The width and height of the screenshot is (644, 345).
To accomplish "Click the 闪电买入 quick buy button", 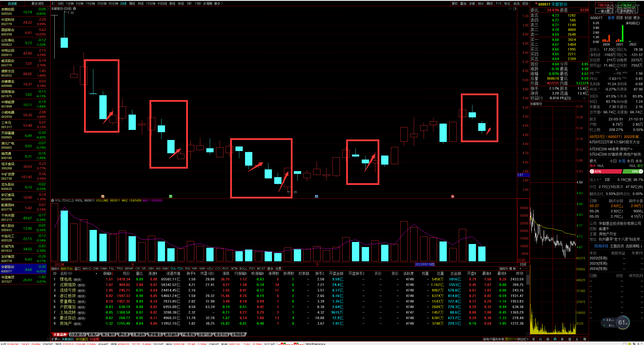I will click(x=603, y=5).
